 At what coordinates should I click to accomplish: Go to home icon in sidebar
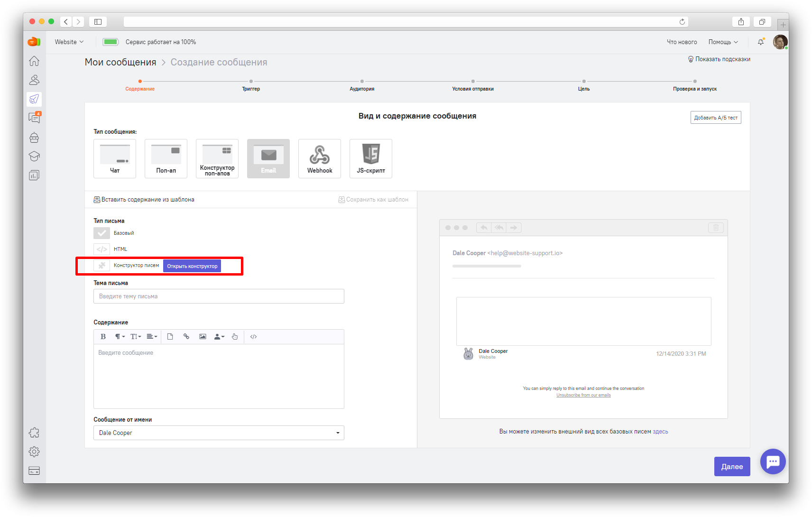(x=34, y=61)
